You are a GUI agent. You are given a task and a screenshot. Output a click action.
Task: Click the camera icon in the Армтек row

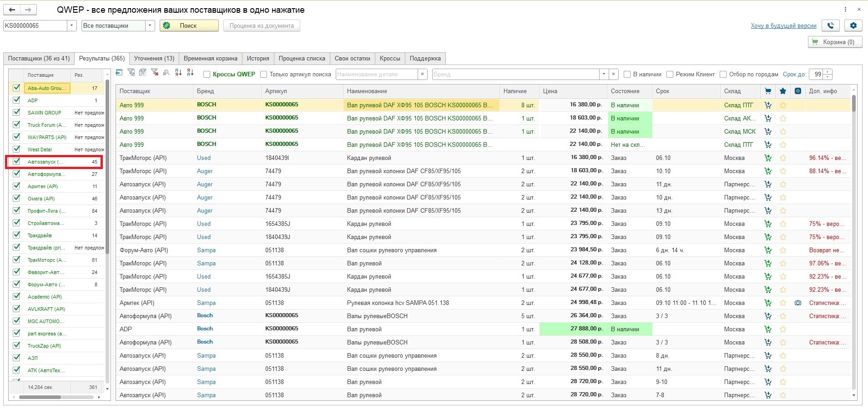coord(797,303)
